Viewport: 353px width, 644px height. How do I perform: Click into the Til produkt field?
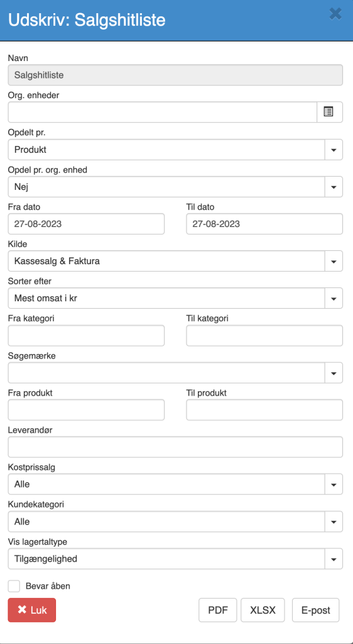(x=264, y=410)
